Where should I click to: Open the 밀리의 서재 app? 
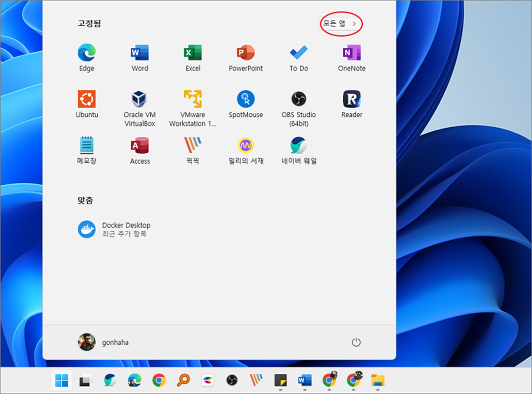(x=246, y=151)
